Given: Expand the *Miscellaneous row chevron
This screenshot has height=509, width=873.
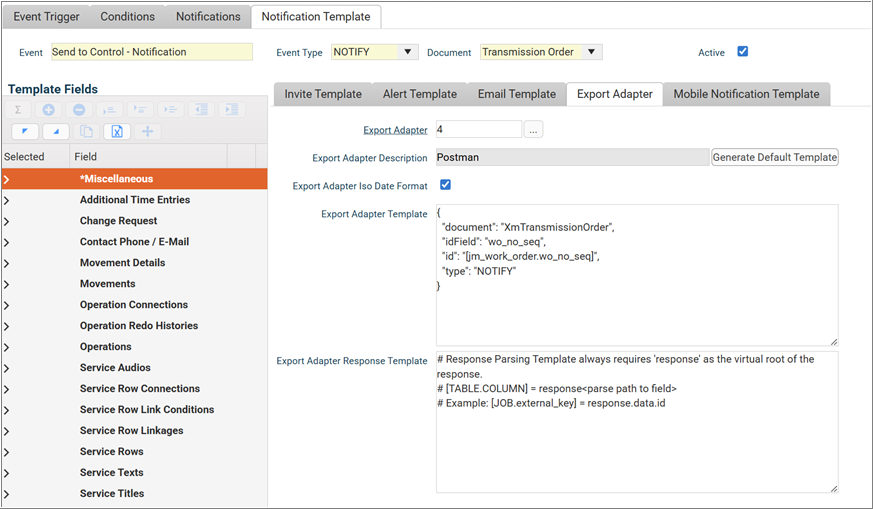Looking at the screenshot, I should (x=7, y=179).
